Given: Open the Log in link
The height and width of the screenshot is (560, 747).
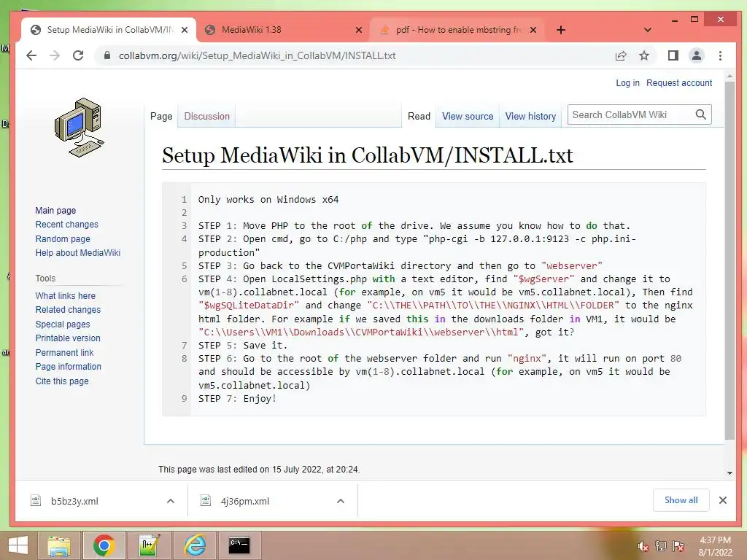Looking at the screenshot, I should tap(627, 83).
